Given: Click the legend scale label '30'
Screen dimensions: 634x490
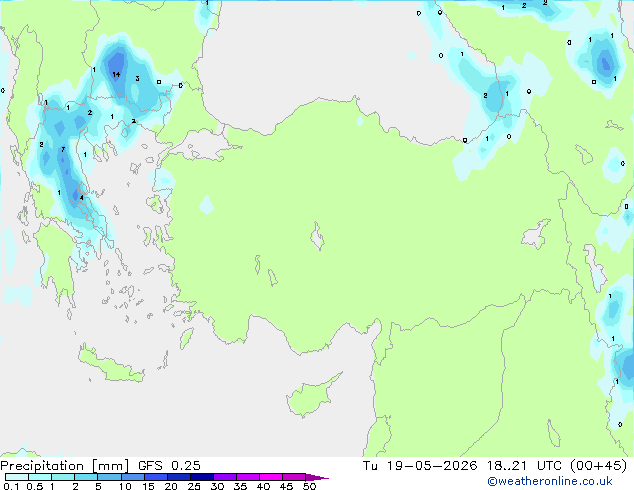Looking at the screenshot, I should coord(217,486).
